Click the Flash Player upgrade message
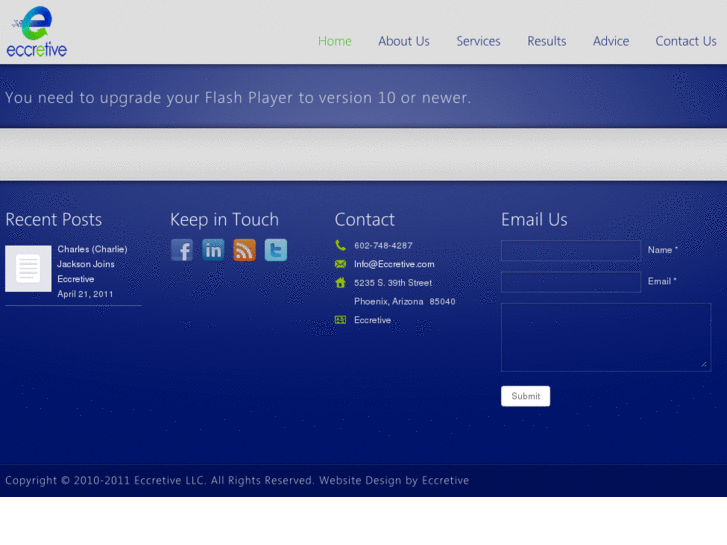Screen dimensions: 727x545 [237, 98]
